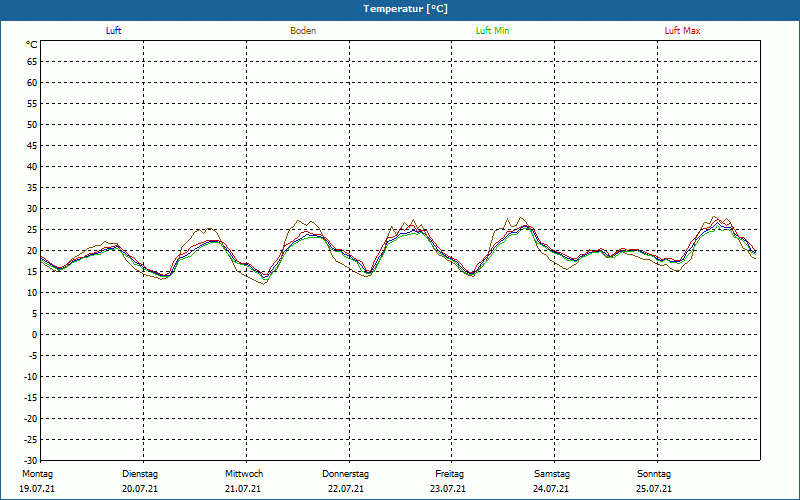The height and width of the screenshot is (500, 800).
Task: Click the 60 value on y-axis
Action: (x=32, y=83)
